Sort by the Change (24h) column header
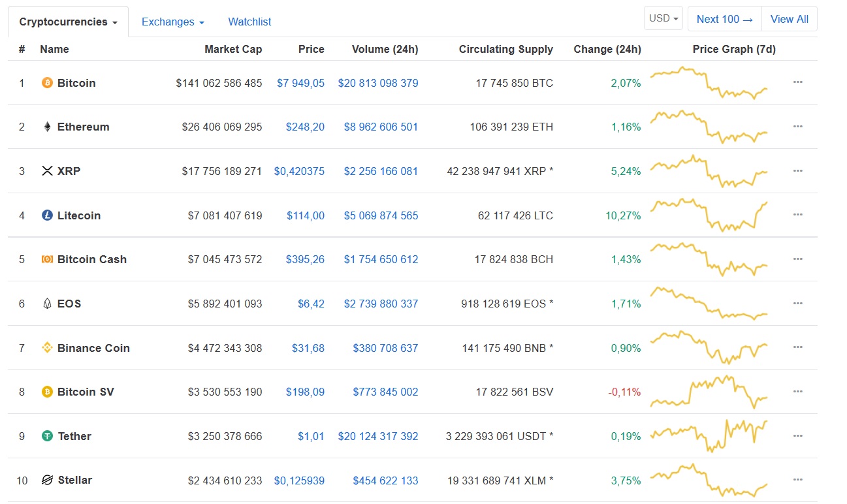 [607, 49]
